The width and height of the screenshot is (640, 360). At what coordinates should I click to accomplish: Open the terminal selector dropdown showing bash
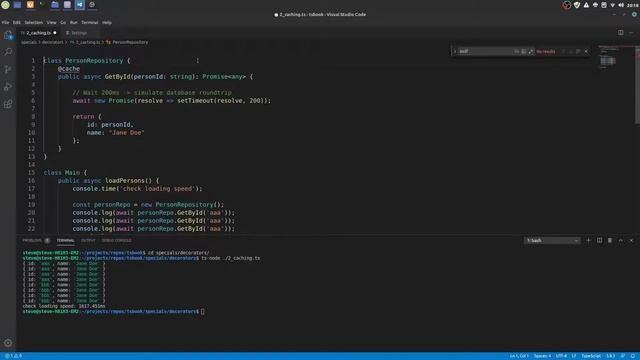coord(552,240)
